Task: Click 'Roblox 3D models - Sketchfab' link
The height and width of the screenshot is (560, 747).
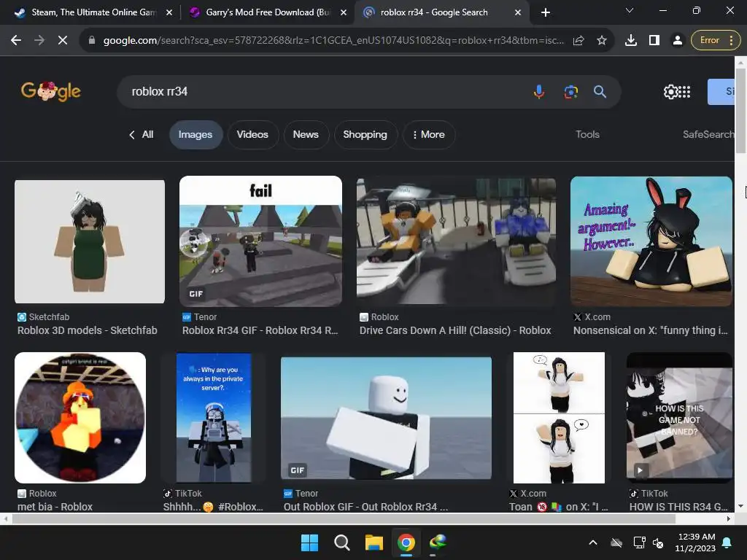Action: (88, 330)
